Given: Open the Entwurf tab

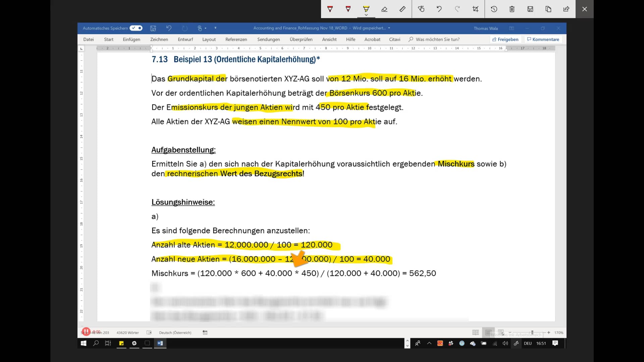Looking at the screenshot, I should tap(185, 39).
